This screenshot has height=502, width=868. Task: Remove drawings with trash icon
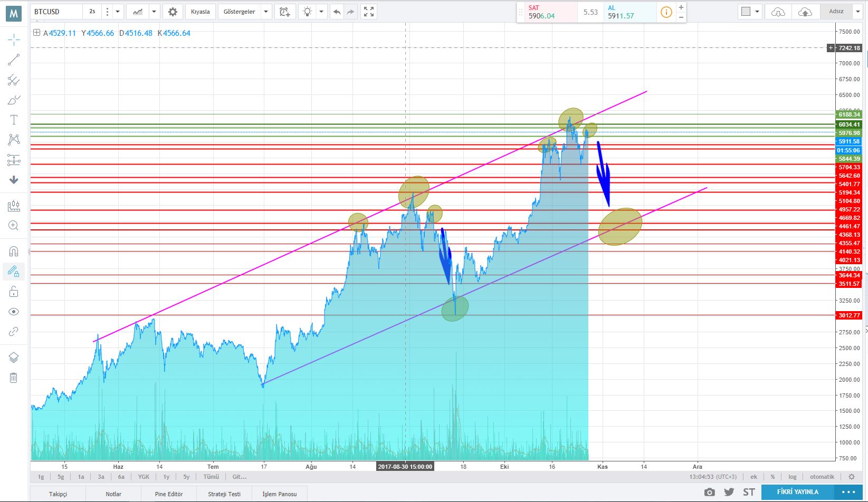[14, 378]
